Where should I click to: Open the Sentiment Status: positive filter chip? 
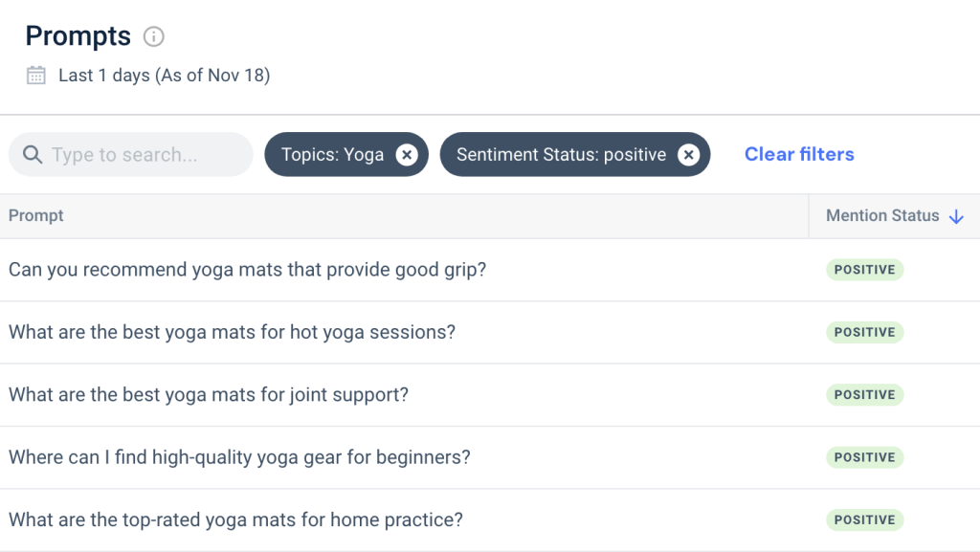[561, 155]
